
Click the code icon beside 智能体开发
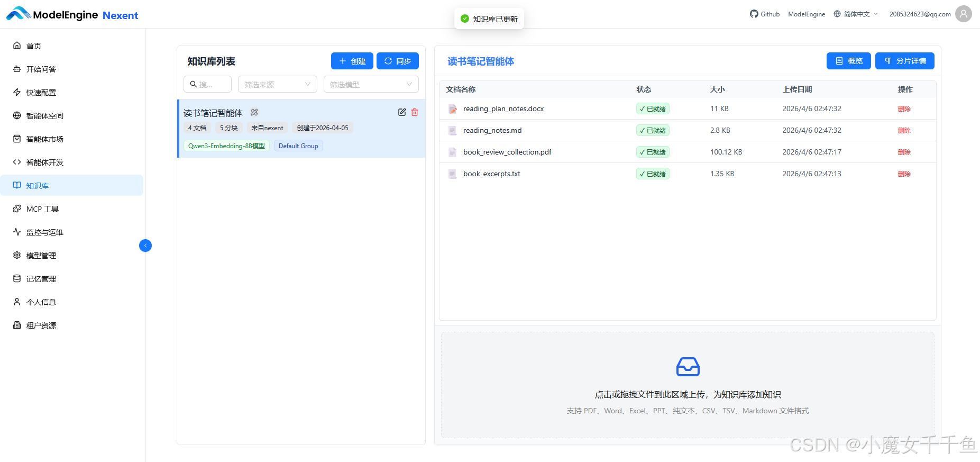pyautogui.click(x=17, y=162)
